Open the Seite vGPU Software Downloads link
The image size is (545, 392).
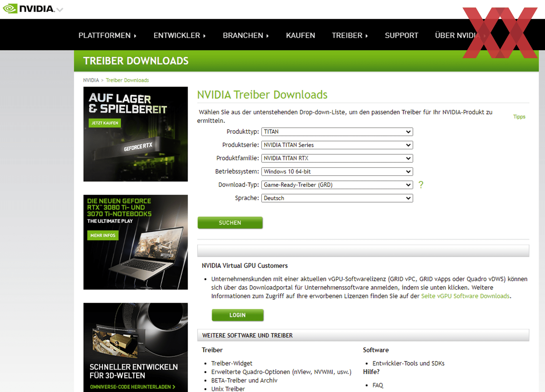coord(465,296)
